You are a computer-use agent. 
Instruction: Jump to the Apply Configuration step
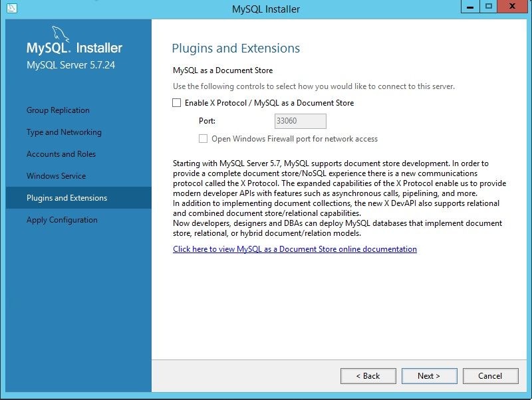62,220
